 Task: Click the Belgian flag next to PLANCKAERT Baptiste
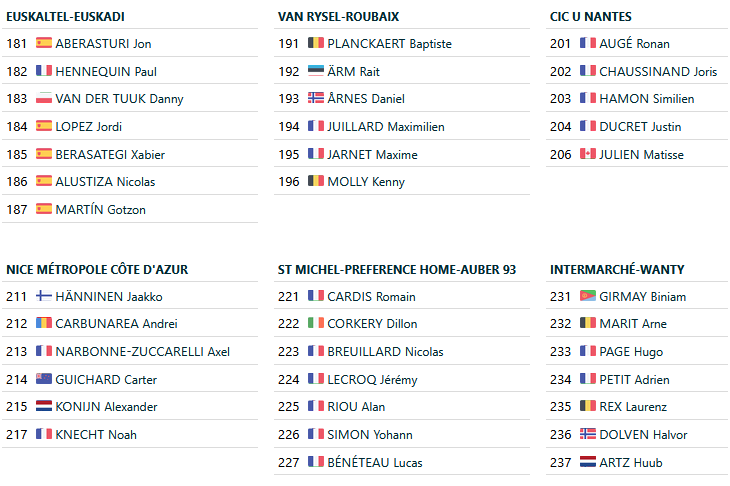coord(316,44)
